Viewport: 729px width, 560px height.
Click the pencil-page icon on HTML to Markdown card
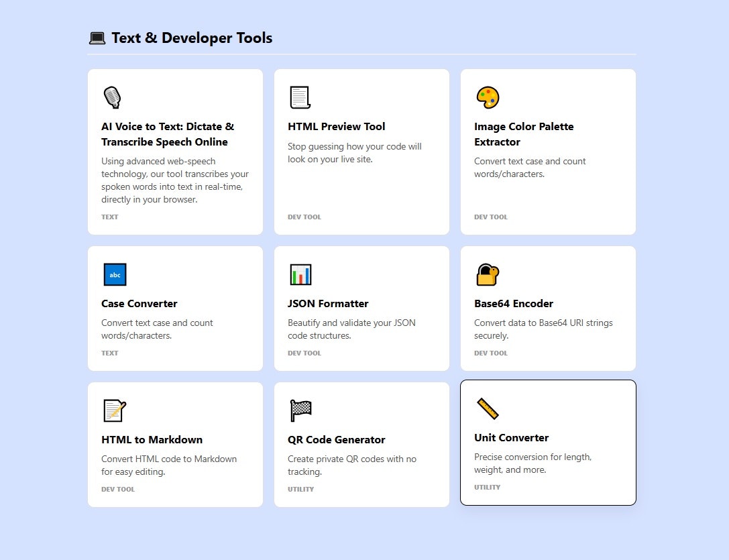pyautogui.click(x=115, y=410)
